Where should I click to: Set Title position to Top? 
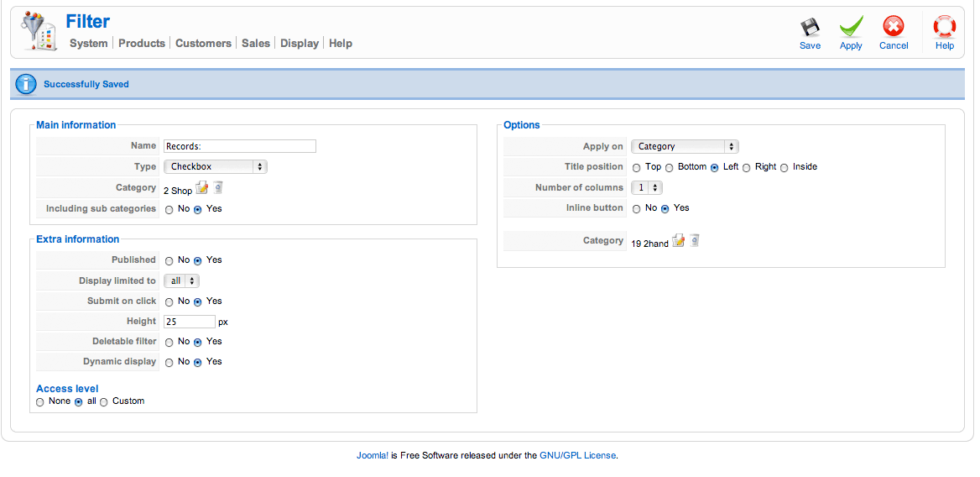point(636,168)
